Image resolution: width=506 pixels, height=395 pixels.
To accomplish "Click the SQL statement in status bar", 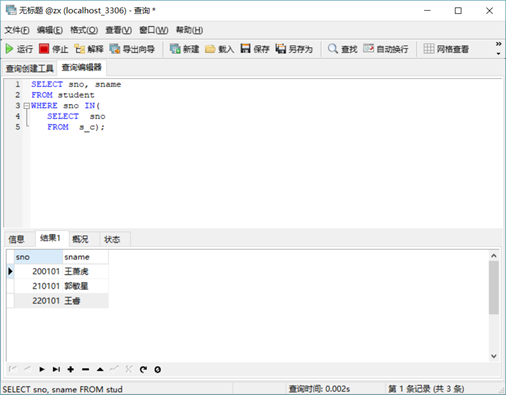I will click(63, 389).
